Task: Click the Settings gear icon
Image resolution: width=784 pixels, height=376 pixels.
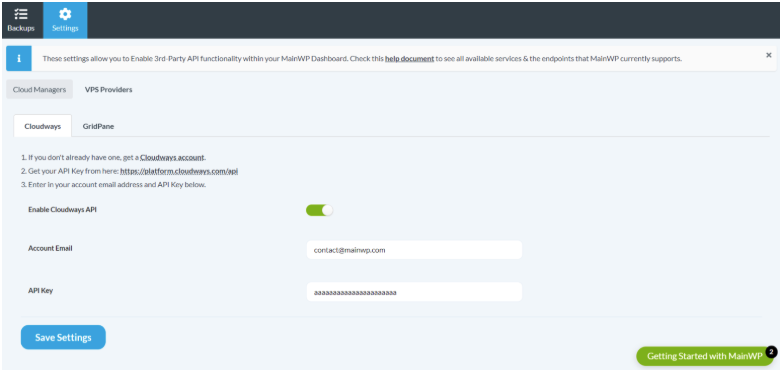Action: [x=65, y=14]
